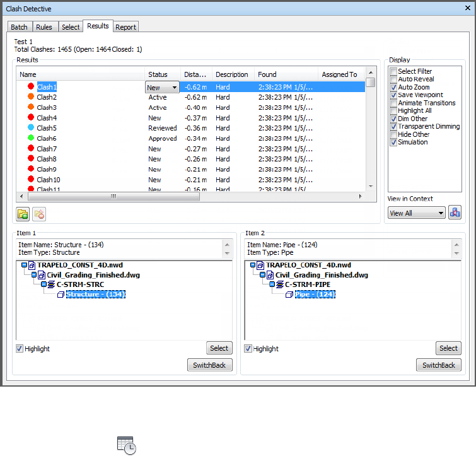Click the Item 1 SwitchBack button
Screen dimensions: 476x456
tap(209, 365)
